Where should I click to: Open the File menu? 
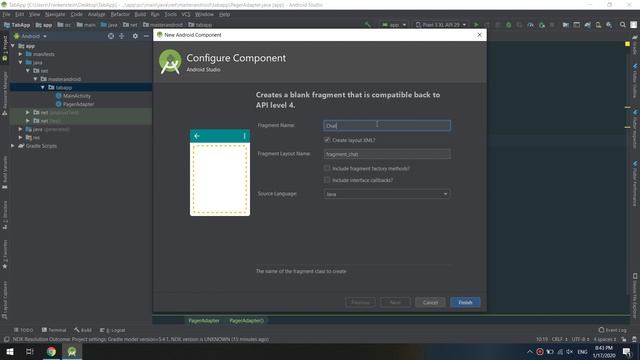coord(7,14)
